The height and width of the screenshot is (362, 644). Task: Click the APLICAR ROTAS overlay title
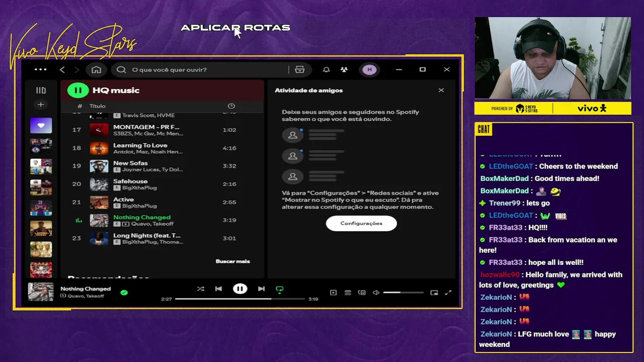pyautogui.click(x=235, y=28)
